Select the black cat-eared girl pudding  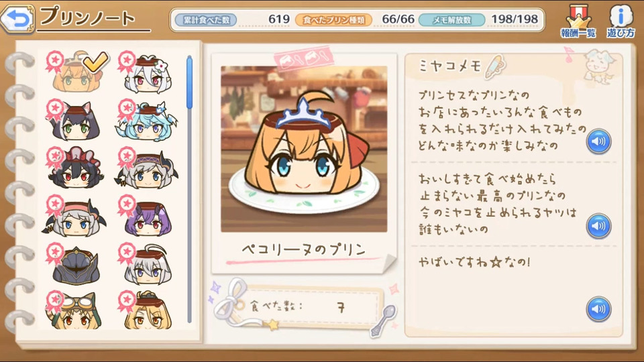point(74,121)
